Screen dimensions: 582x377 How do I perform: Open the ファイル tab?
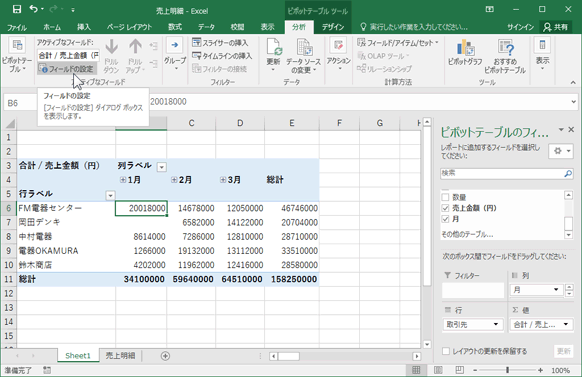tap(17, 27)
